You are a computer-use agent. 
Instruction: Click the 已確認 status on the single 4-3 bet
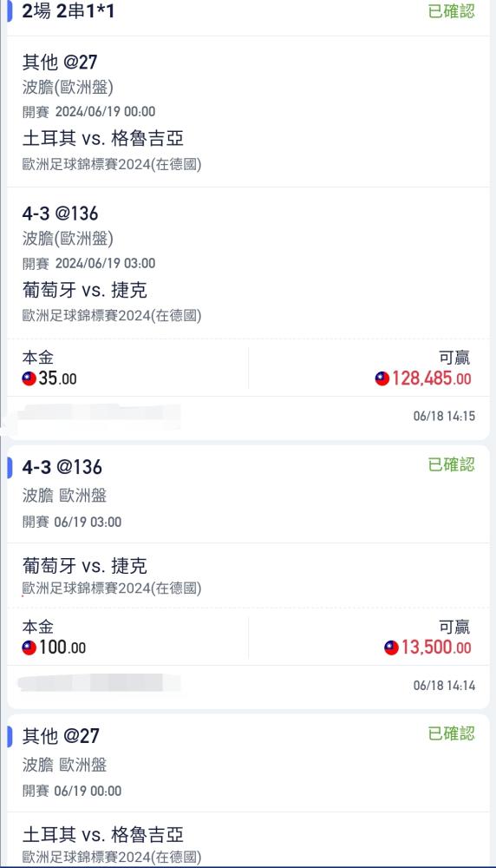[451, 464]
